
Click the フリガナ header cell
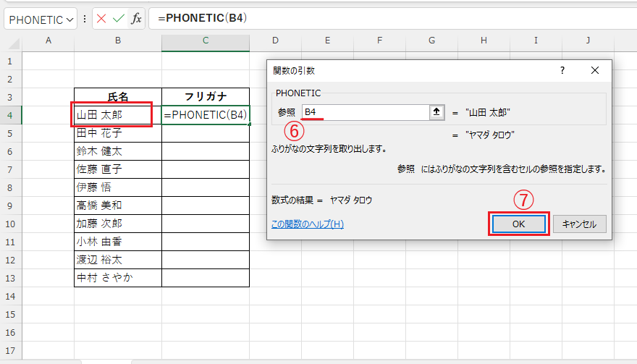pyautogui.click(x=206, y=97)
